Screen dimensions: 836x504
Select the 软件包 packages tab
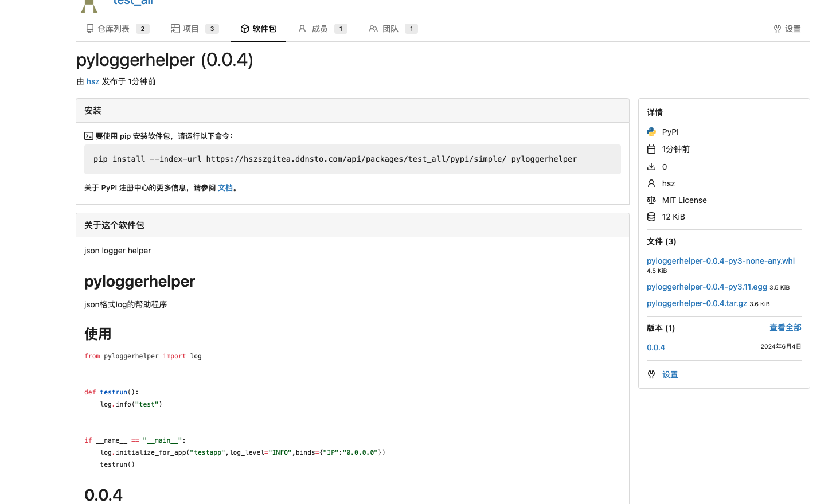[x=258, y=29]
